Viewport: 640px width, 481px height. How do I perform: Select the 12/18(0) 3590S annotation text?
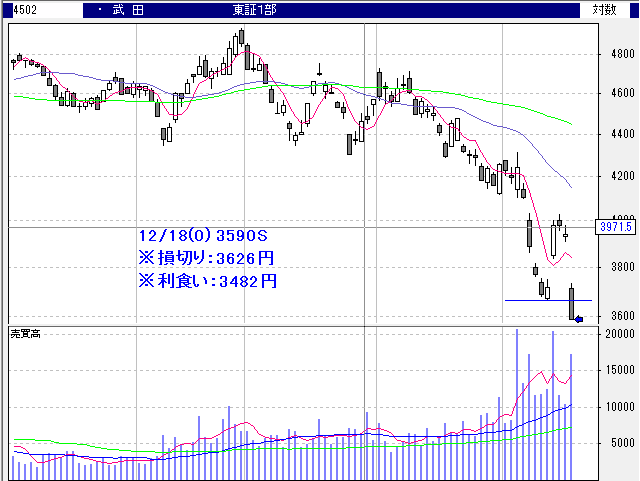(204, 236)
